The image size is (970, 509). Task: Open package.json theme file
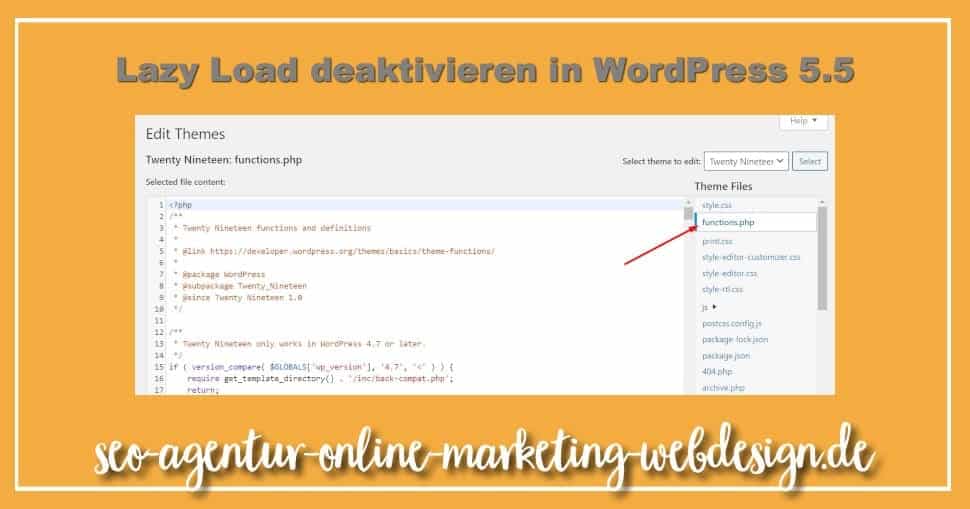726,356
